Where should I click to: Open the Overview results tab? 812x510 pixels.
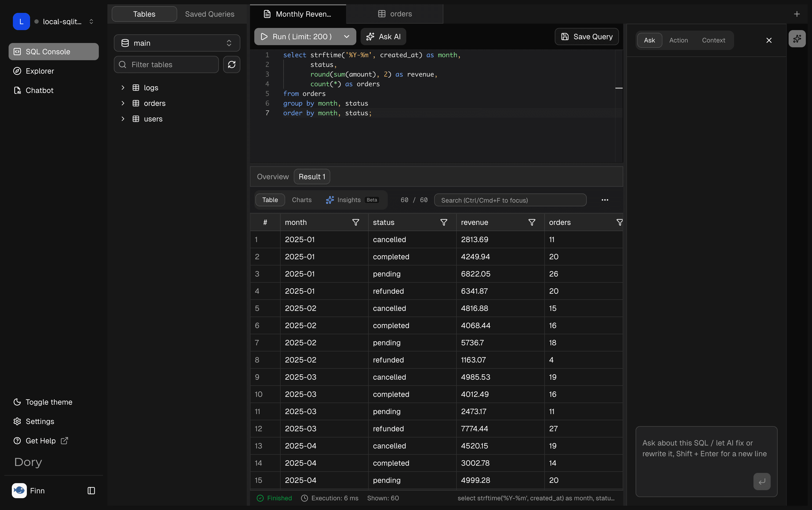tap(273, 177)
